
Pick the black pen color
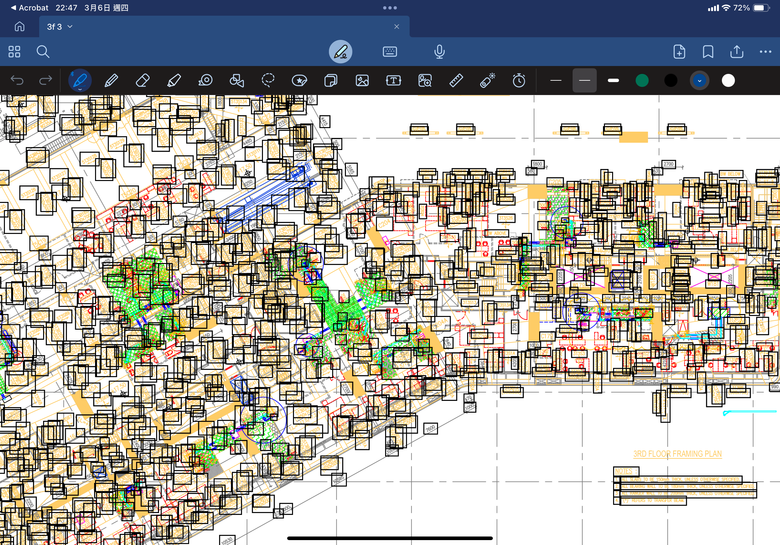point(671,81)
